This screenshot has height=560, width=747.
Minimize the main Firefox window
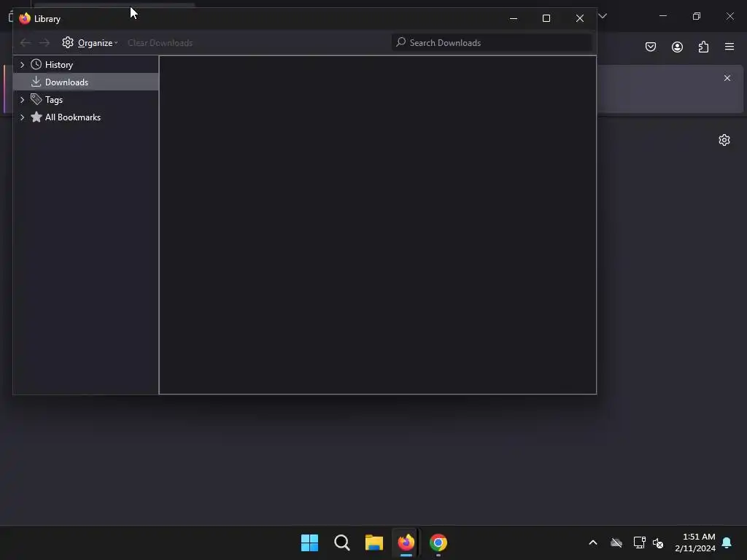[663, 16]
